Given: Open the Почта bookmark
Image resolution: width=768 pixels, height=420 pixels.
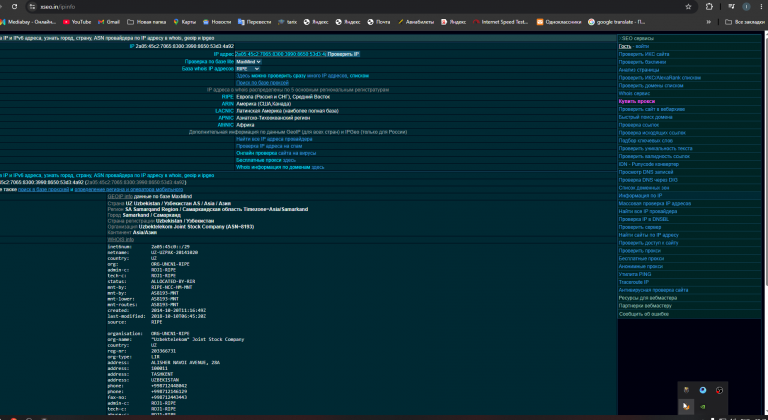Looking at the screenshot, I should (x=379, y=22).
